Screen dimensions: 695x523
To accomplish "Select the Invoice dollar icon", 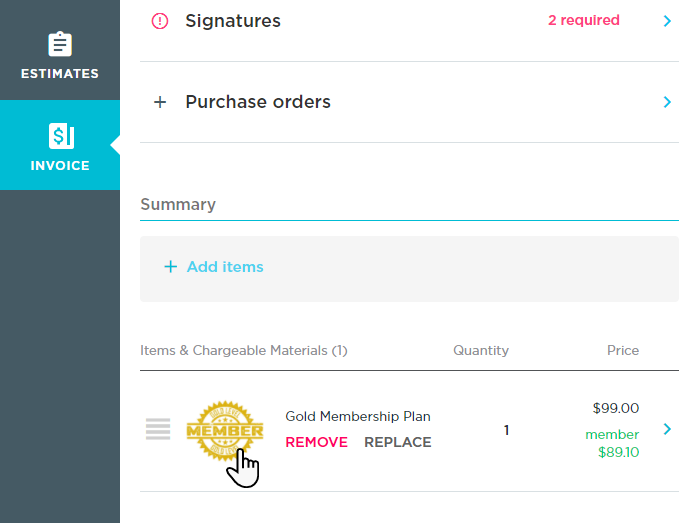I will coord(60,137).
